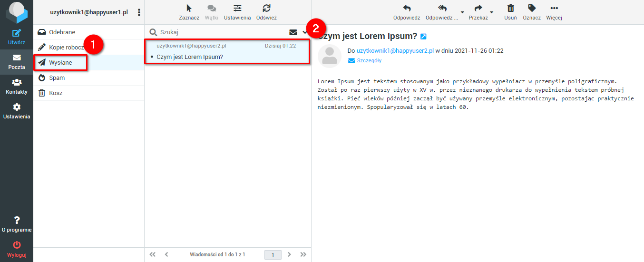Click the Oznacz tag button

tap(532, 12)
